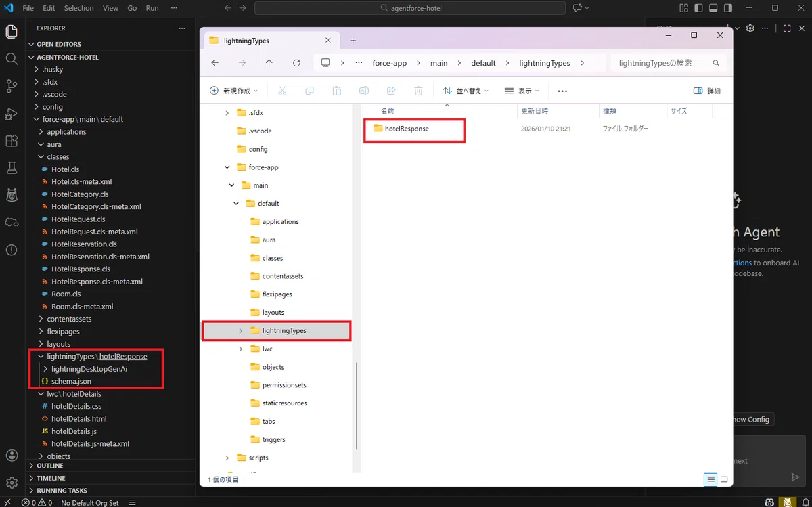Click the errors and warnings status bar indicator

[x=37, y=503]
